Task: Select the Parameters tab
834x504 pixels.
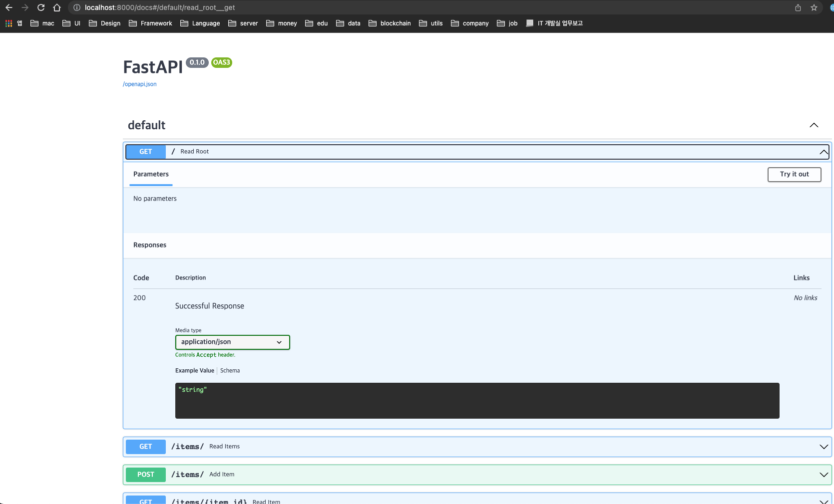Action: click(x=151, y=174)
